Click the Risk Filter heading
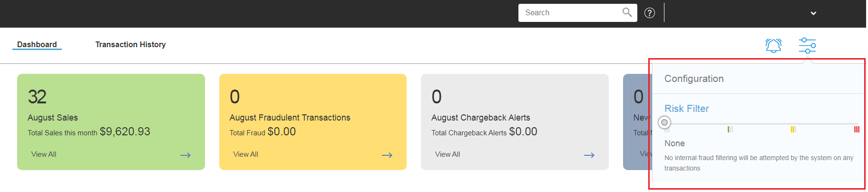 [x=686, y=109]
